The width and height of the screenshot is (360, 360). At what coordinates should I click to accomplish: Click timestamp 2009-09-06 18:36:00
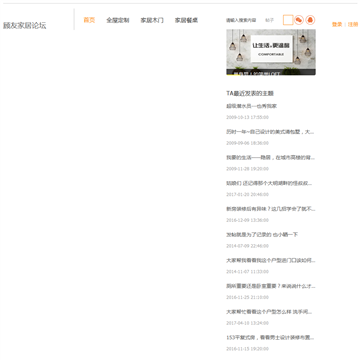tap(247, 143)
